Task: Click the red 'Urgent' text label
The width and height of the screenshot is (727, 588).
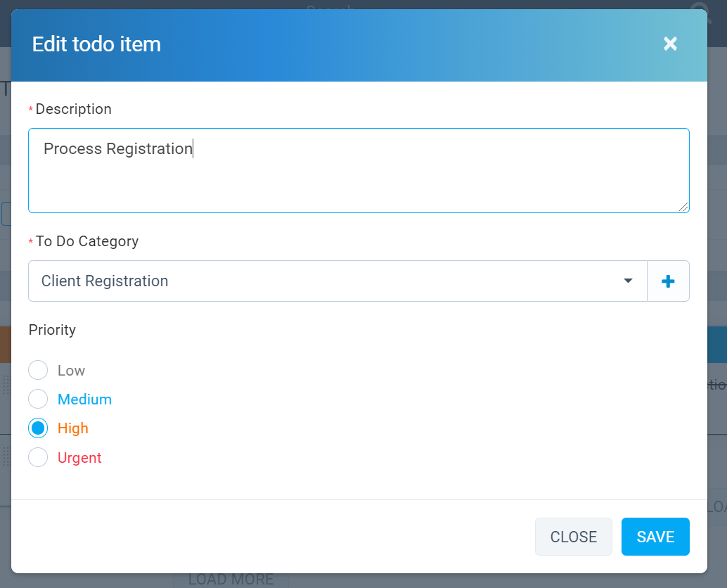Action: point(79,458)
